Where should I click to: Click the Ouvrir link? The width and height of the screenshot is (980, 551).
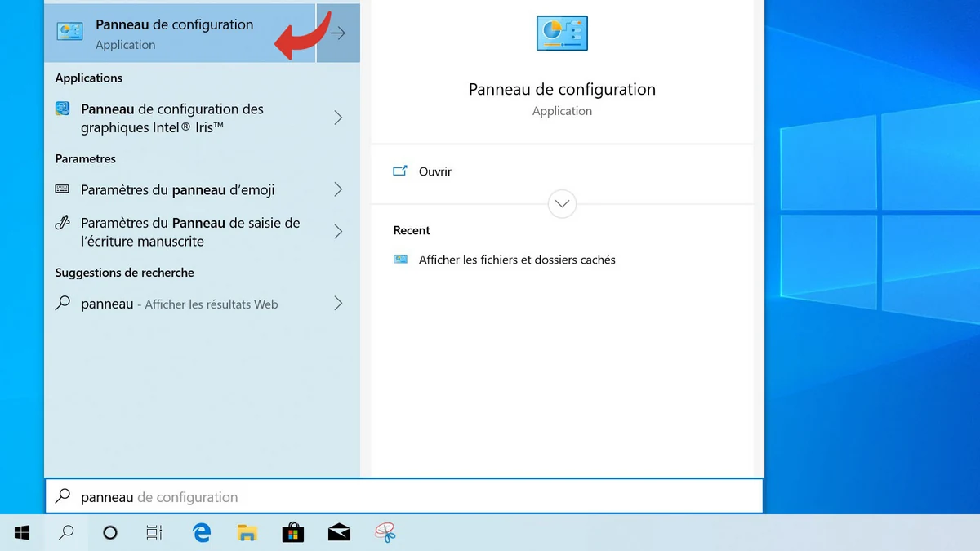pyautogui.click(x=434, y=171)
